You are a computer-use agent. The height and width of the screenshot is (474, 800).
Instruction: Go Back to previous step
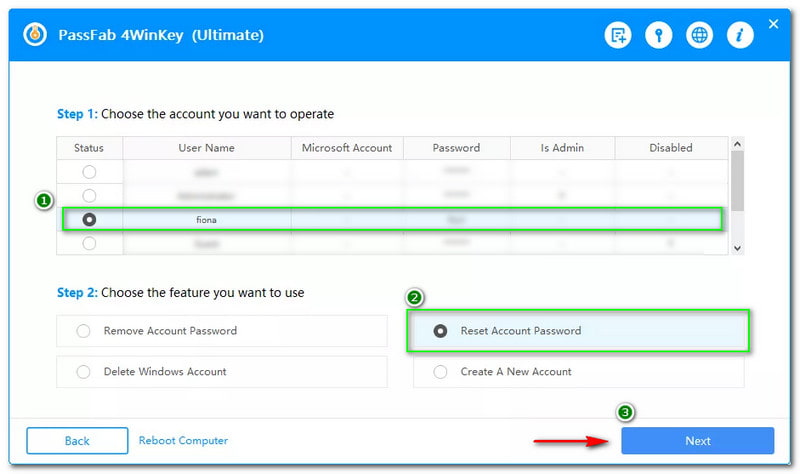(77, 441)
